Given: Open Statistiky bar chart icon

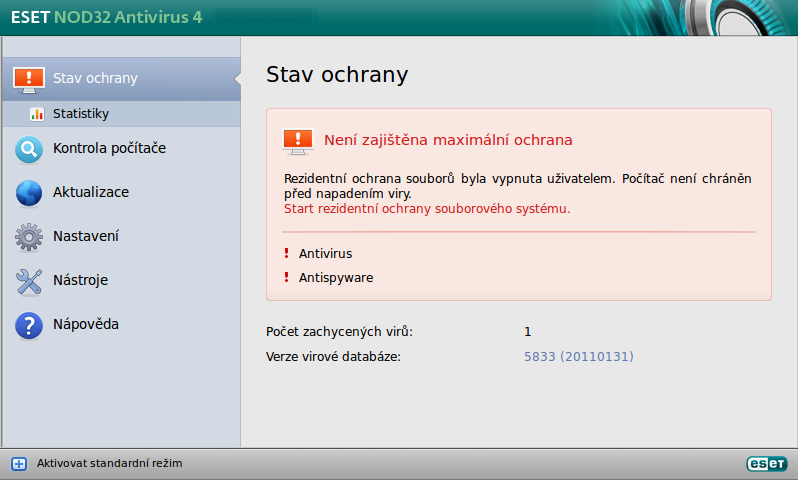Looking at the screenshot, I should point(37,114).
